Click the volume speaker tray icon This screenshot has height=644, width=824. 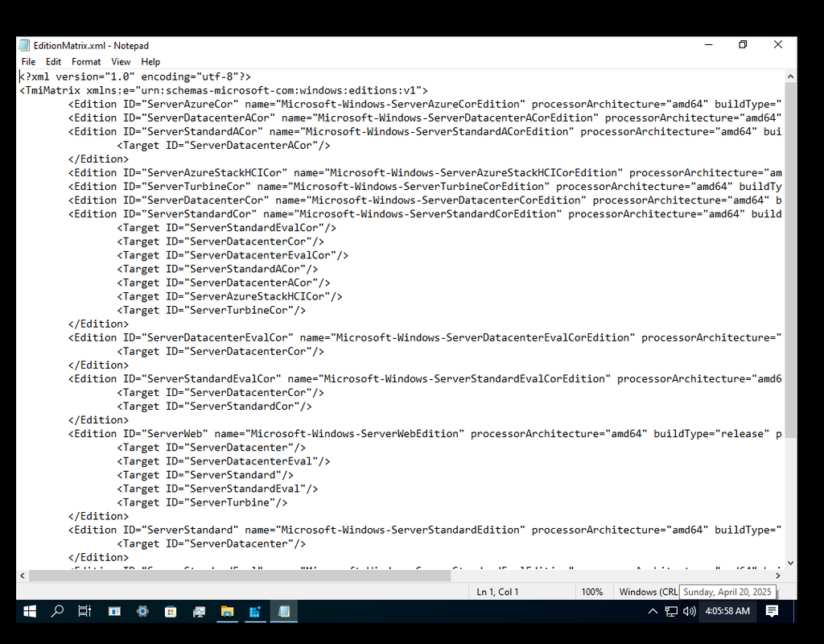tap(689, 611)
